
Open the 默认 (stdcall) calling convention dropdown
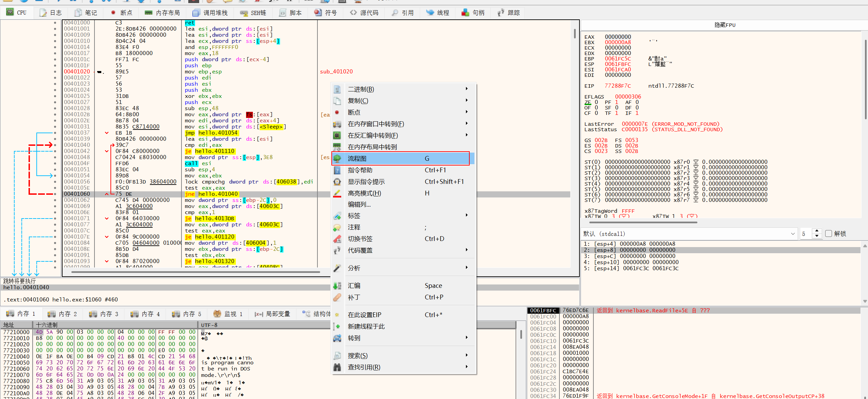tap(689, 233)
